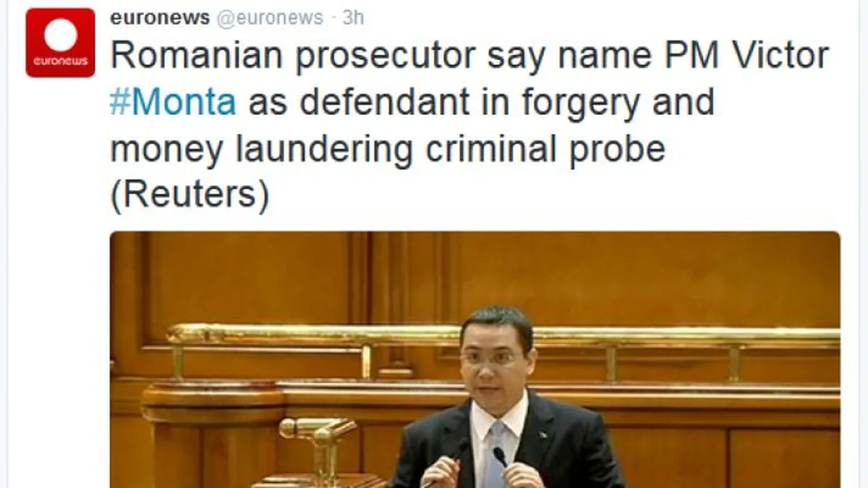This screenshot has height=488, width=868.
Task: Click the 'as defendant in forgery and' text
Action: click(482, 103)
